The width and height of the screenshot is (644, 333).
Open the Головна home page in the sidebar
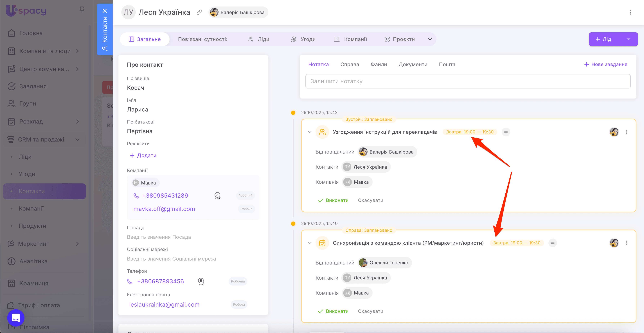pyautogui.click(x=31, y=33)
